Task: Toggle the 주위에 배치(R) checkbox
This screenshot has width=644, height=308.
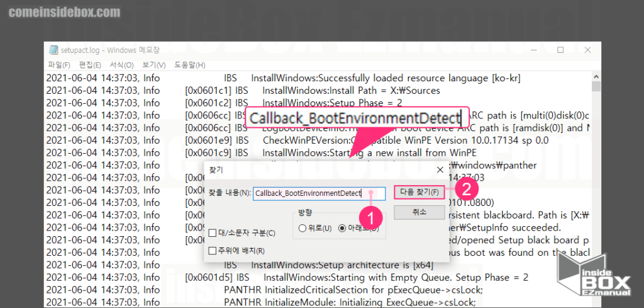Action: (x=212, y=251)
